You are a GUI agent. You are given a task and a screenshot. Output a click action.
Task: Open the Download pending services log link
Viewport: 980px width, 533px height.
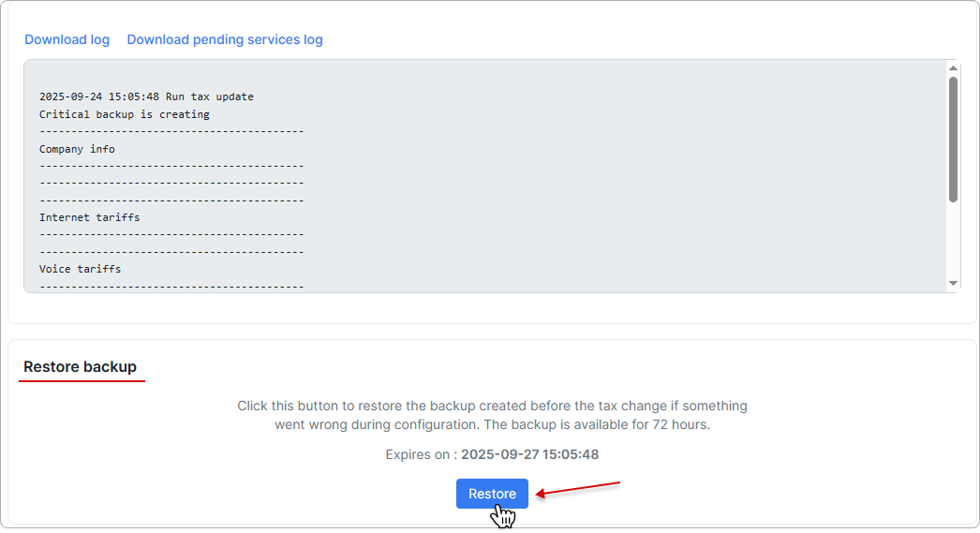point(225,39)
